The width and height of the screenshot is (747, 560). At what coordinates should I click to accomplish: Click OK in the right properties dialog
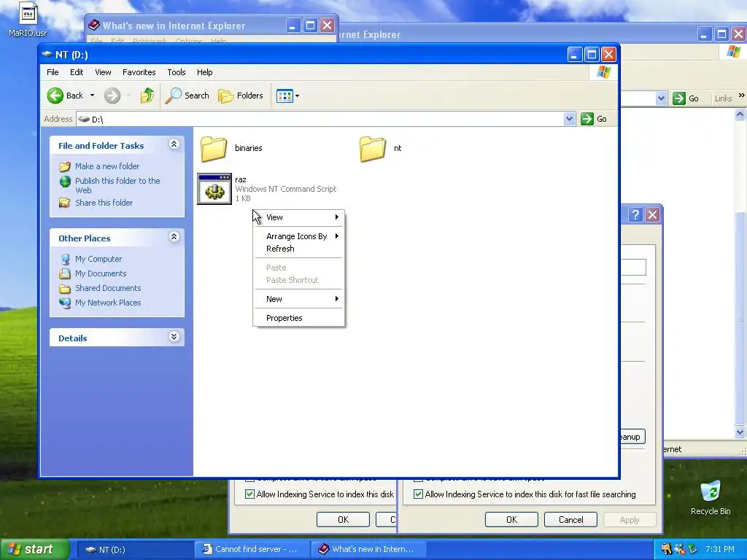click(511, 519)
